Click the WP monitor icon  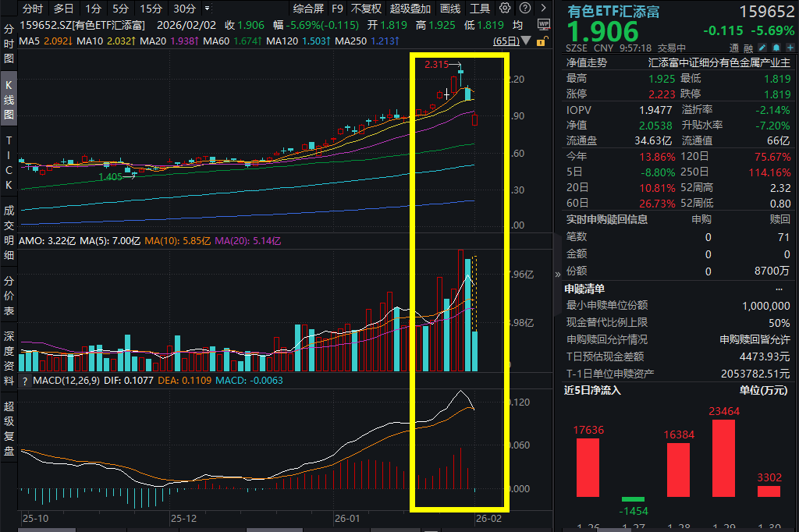point(544,24)
